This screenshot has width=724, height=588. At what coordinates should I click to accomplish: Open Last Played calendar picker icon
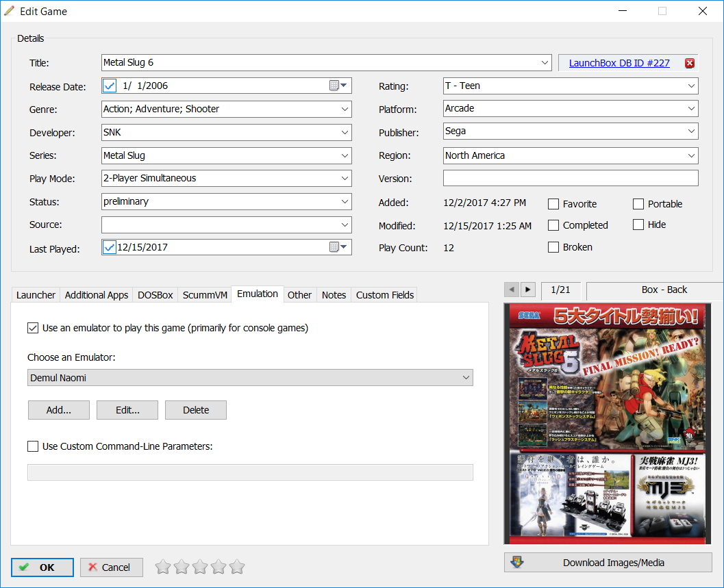tap(338, 247)
